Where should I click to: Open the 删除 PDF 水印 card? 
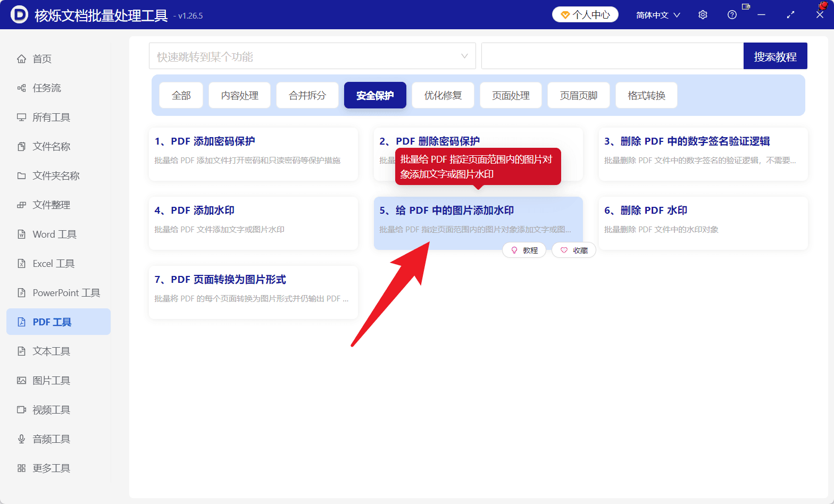click(x=703, y=223)
